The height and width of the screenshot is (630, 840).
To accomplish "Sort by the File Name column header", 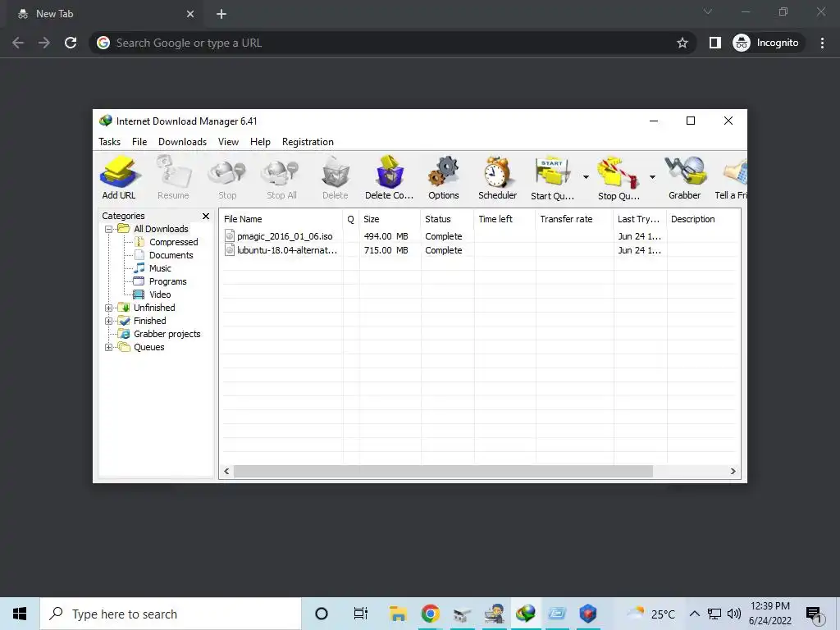I will point(282,219).
